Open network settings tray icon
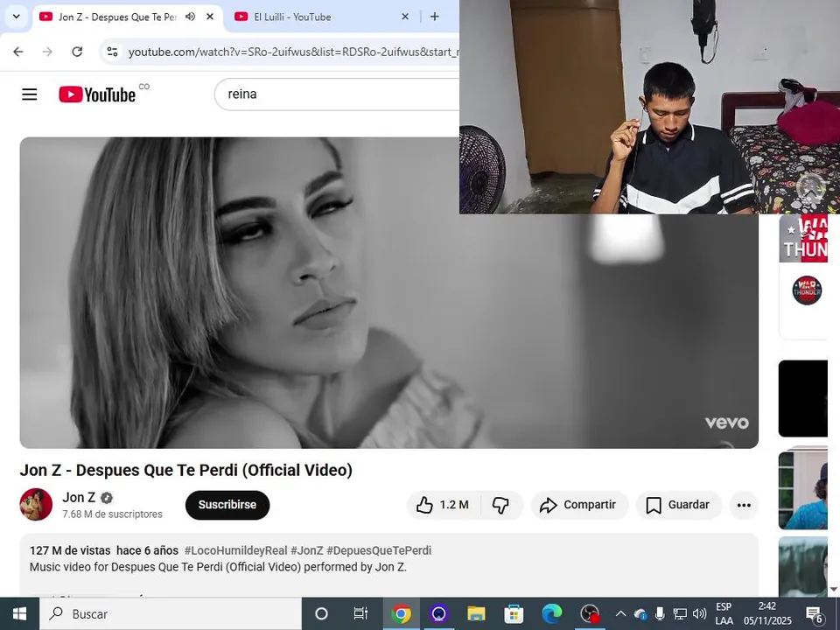This screenshot has width=840, height=630. (x=680, y=614)
